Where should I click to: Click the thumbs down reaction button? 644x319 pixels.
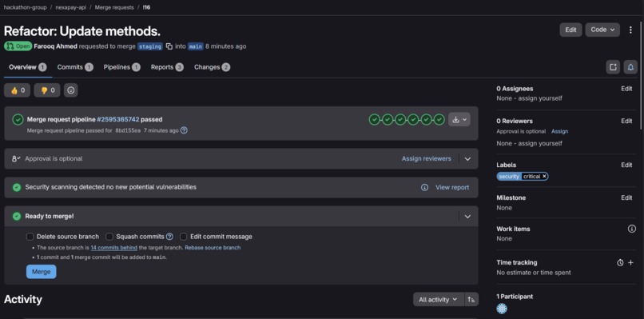coord(47,90)
